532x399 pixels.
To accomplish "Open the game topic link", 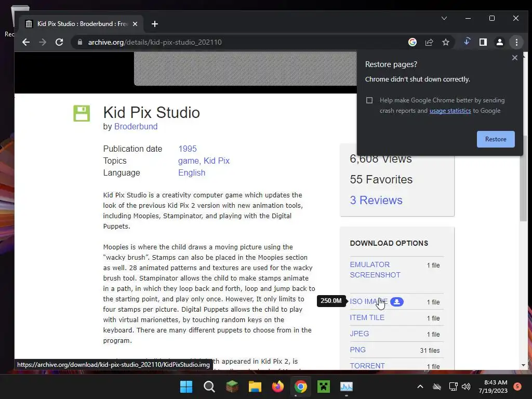I will pyautogui.click(x=189, y=161).
